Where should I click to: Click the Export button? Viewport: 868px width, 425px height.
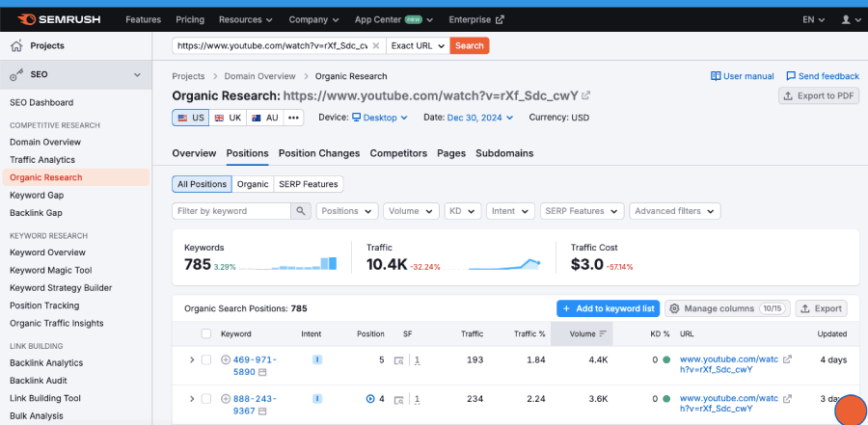pyautogui.click(x=822, y=308)
